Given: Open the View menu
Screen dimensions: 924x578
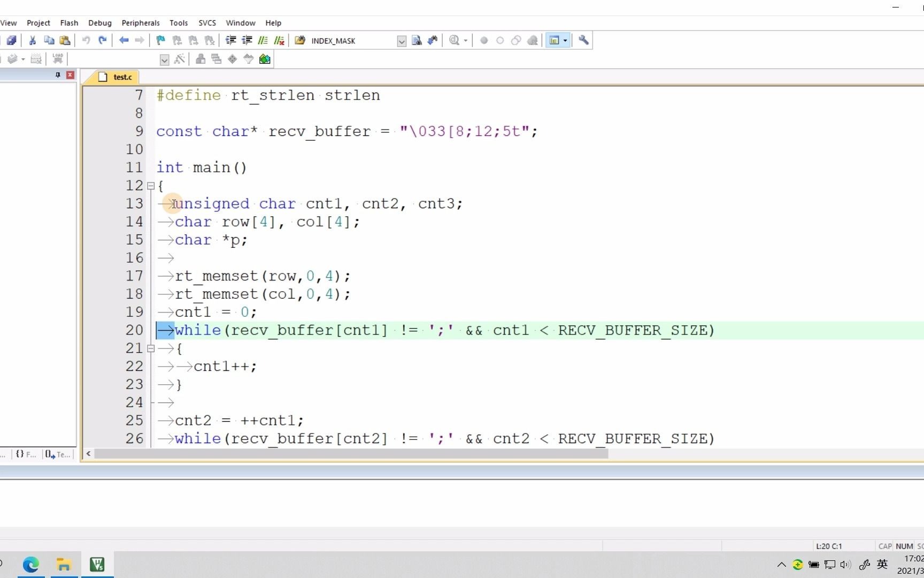Looking at the screenshot, I should point(9,23).
